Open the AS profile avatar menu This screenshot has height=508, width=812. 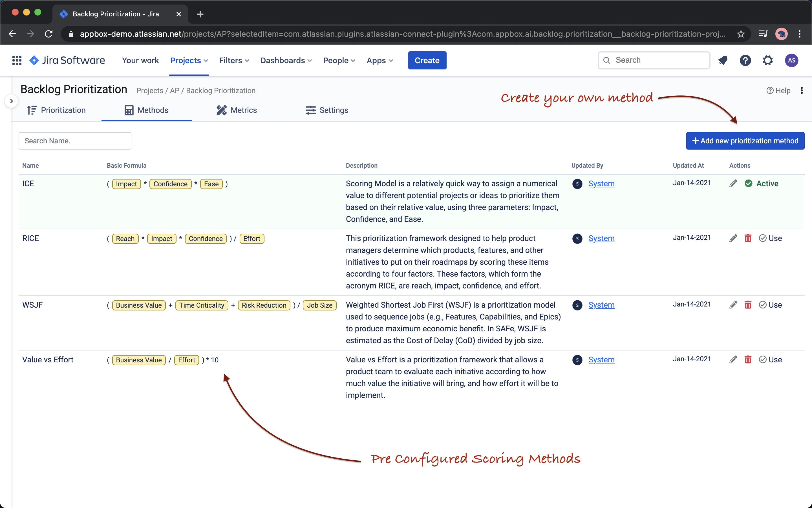coord(791,60)
